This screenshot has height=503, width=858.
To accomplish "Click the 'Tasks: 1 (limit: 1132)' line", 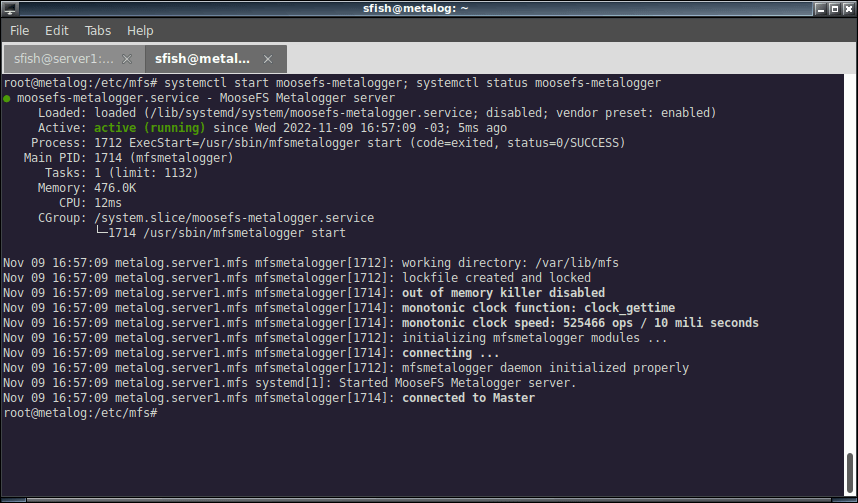I will coord(121,173).
